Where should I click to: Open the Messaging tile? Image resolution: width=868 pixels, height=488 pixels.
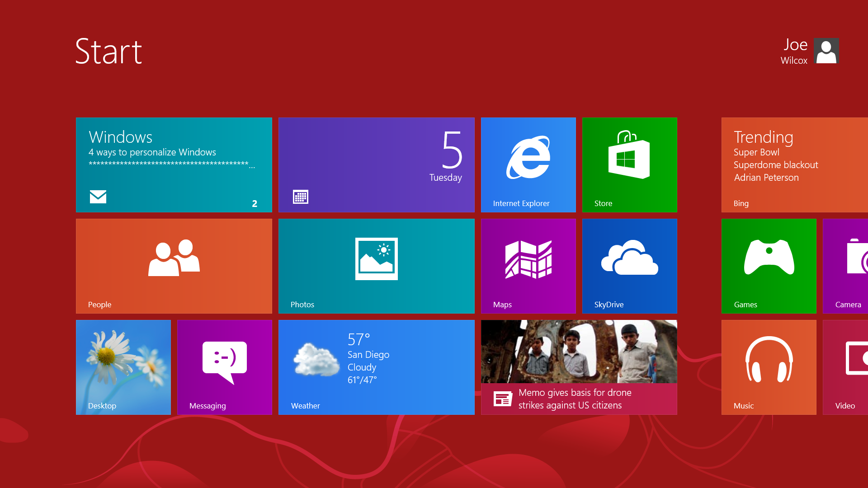224,367
